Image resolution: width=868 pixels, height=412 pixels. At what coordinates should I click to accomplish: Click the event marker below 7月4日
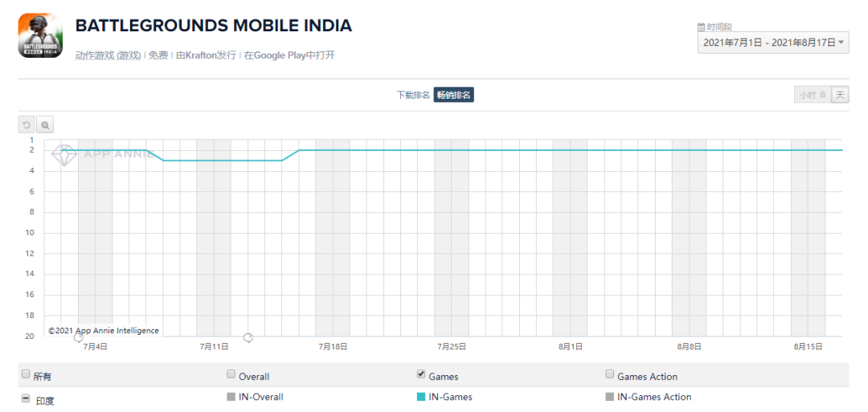(78, 337)
